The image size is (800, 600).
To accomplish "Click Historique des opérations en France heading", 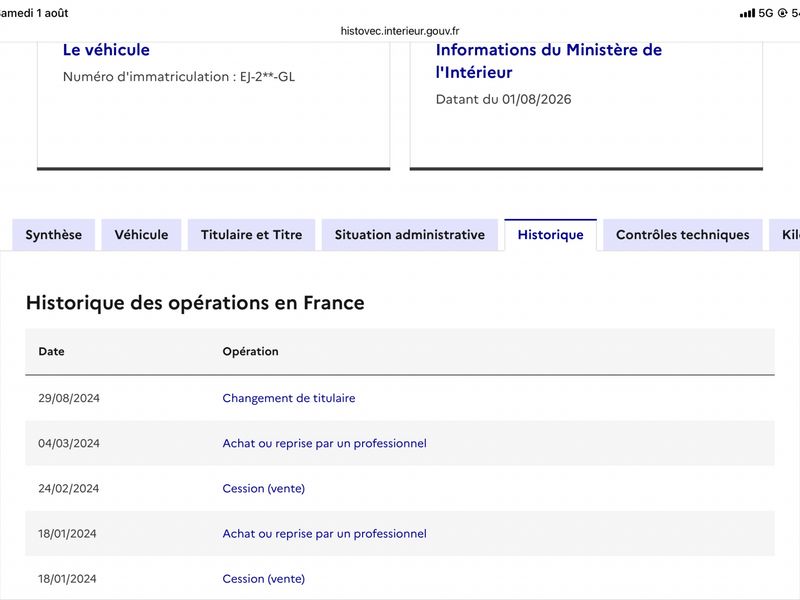I will click(195, 303).
